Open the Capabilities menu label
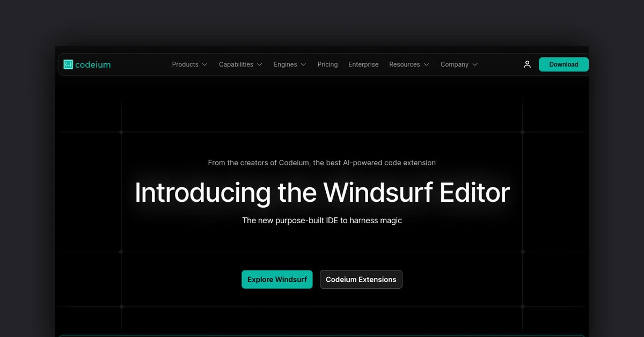 point(236,64)
